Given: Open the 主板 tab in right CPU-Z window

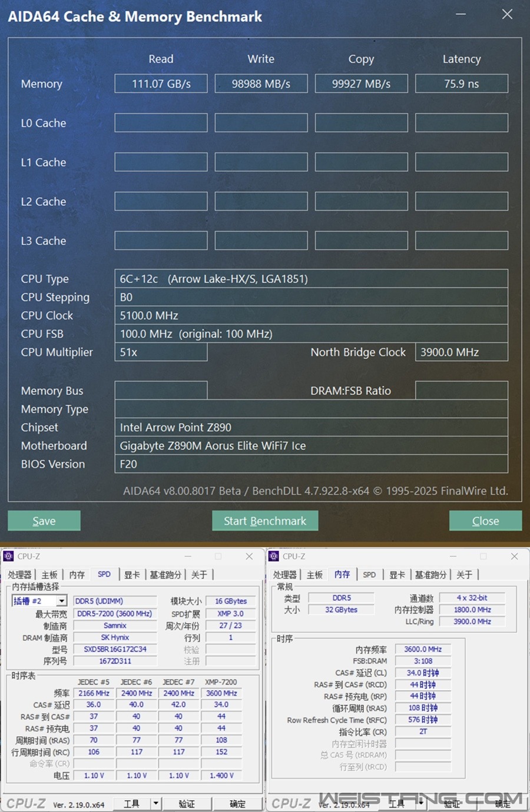Looking at the screenshot, I should point(314,575).
